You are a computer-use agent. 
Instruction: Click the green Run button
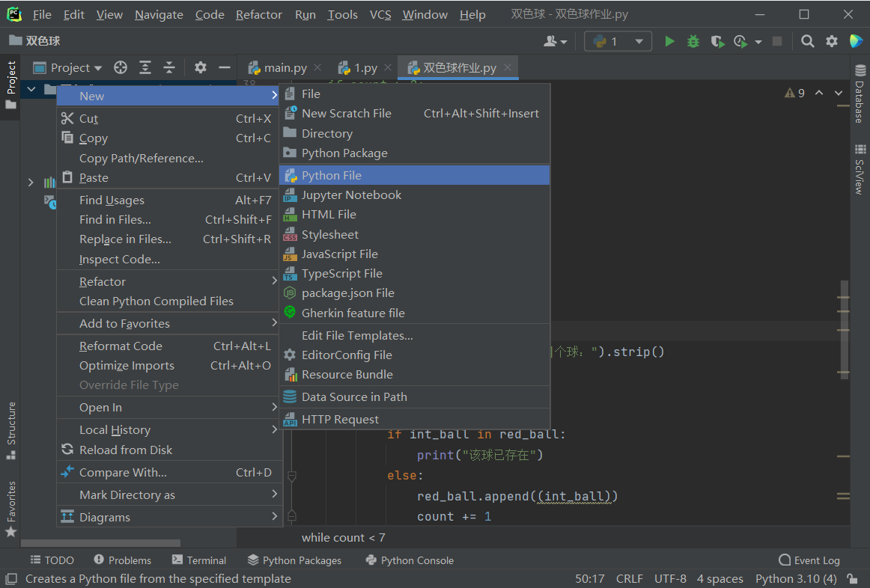(669, 41)
